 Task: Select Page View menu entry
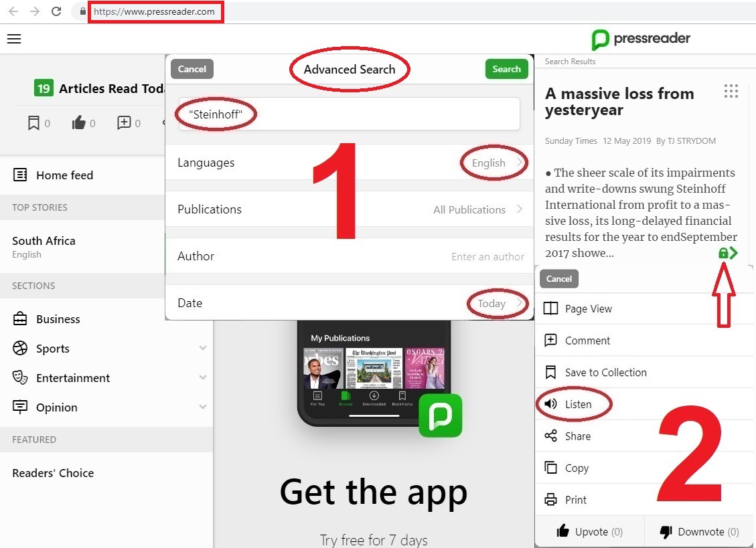644,308
